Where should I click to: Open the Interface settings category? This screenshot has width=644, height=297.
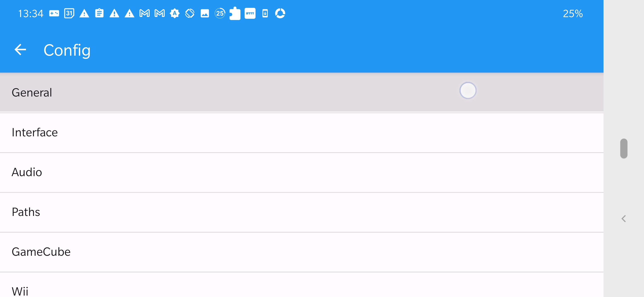[35, 132]
